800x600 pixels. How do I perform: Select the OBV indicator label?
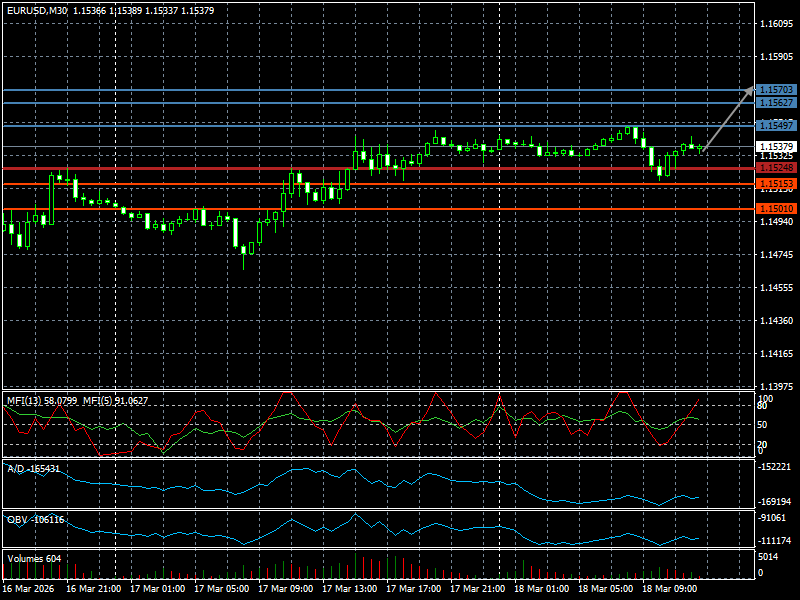click(35, 519)
